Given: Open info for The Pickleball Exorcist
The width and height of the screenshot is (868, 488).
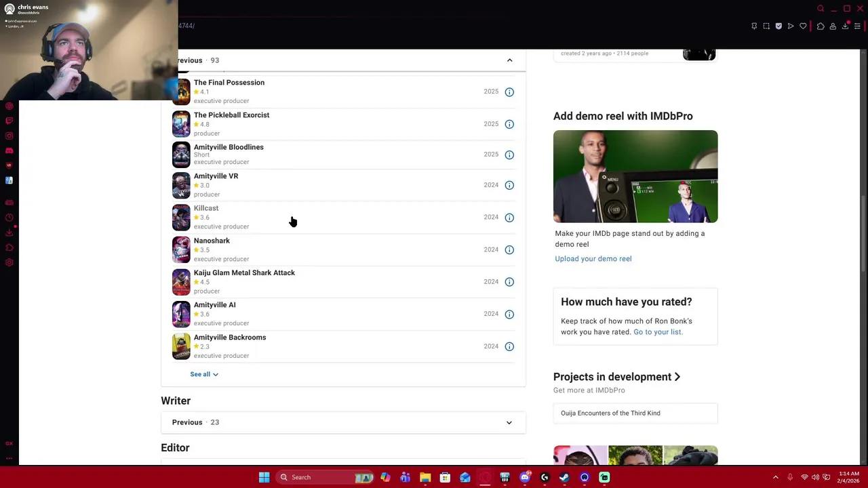Looking at the screenshot, I should 509,125.
